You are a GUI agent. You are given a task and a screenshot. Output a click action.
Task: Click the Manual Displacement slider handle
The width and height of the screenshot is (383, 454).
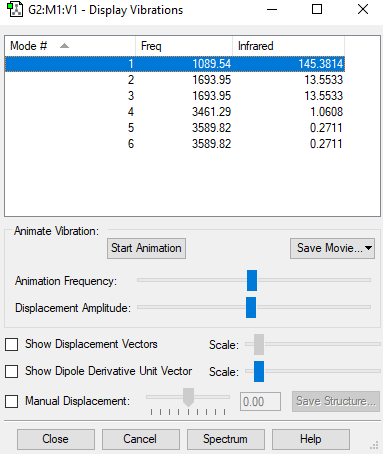coord(189,397)
